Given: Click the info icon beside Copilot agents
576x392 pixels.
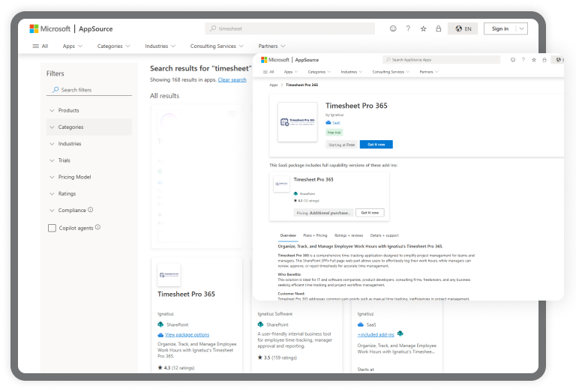Looking at the screenshot, I should pos(97,227).
